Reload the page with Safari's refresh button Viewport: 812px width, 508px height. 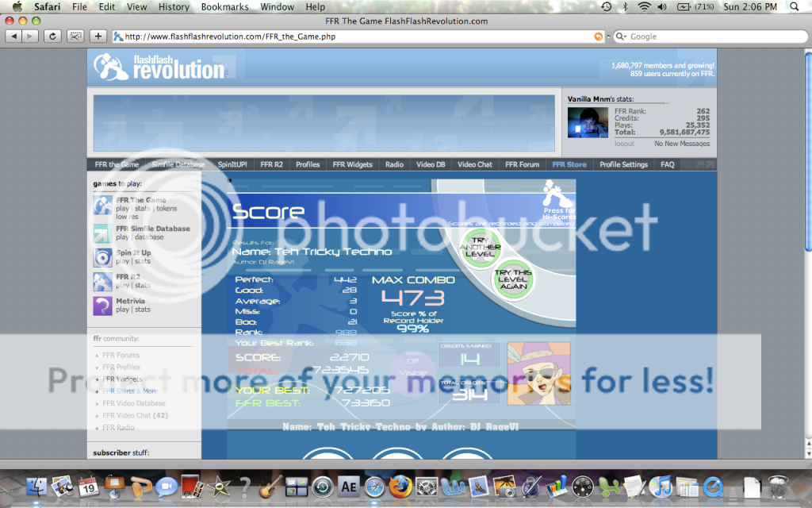point(53,36)
